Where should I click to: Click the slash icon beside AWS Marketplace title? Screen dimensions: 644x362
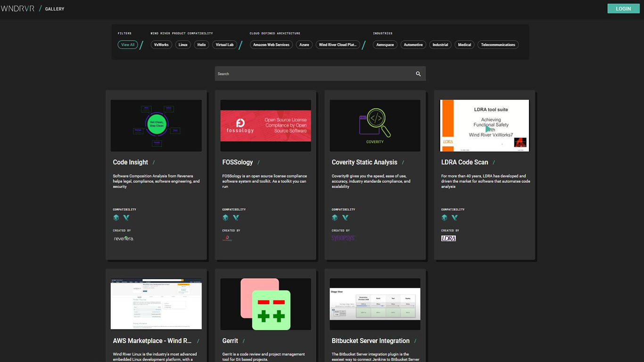pos(198,341)
